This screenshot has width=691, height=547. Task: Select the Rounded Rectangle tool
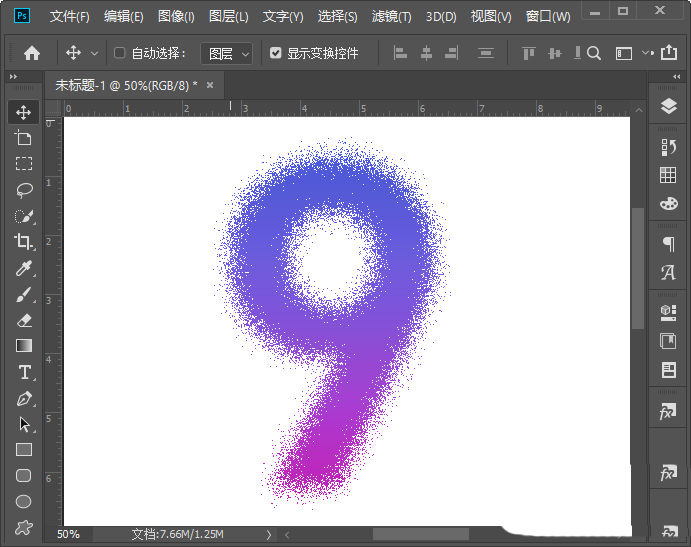(x=23, y=476)
